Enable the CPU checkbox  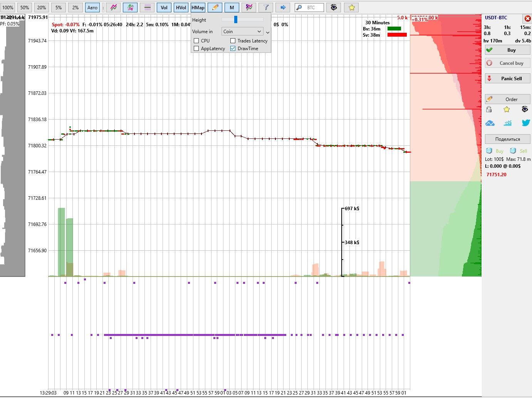coord(196,41)
